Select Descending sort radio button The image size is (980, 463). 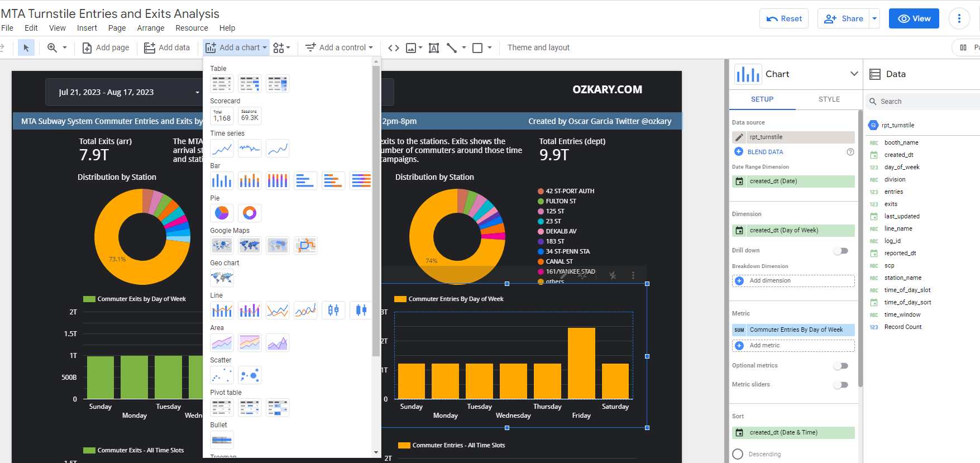[738, 454]
